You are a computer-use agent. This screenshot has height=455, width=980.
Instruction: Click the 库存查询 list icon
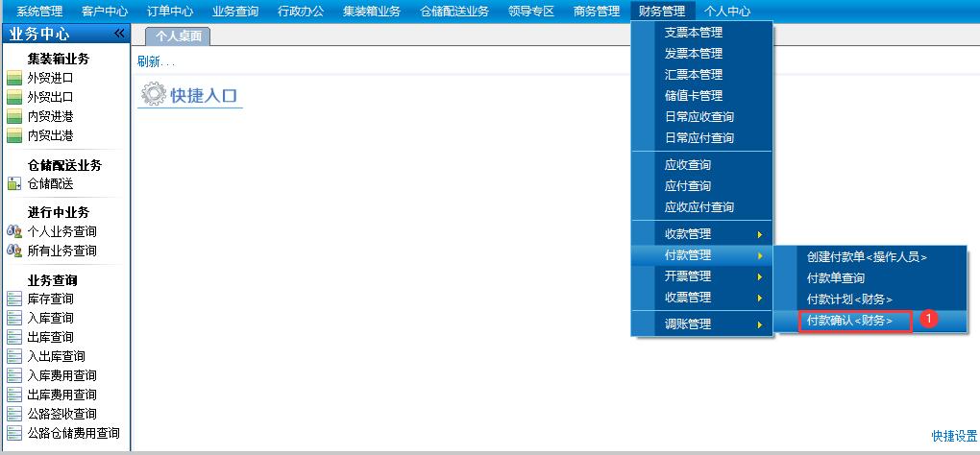(x=13, y=299)
